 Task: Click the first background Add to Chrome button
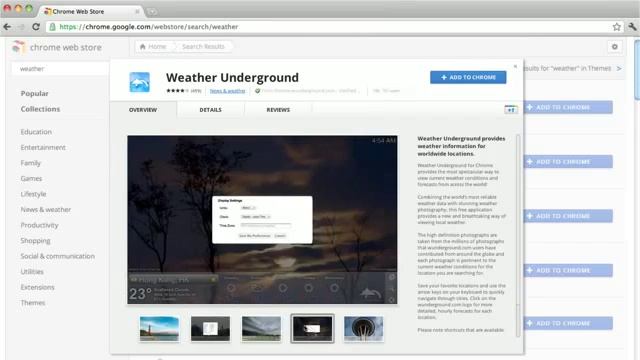tap(568, 107)
